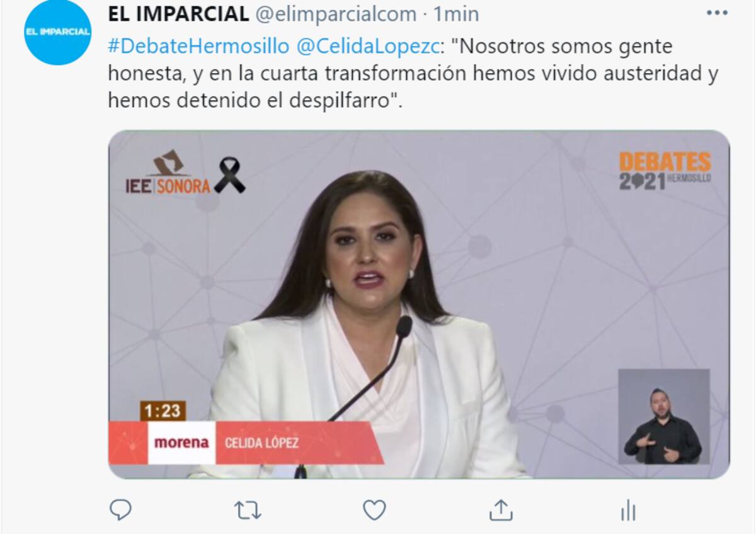The width and height of the screenshot is (756, 534).
Task: Open the reply comment icon
Action: click(x=120, y=509)
